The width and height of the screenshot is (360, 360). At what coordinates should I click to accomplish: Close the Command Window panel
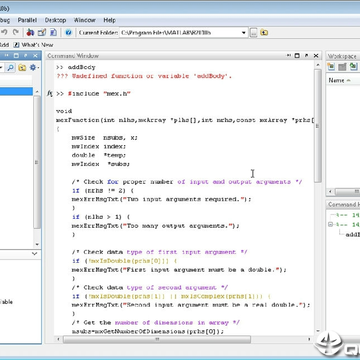pyautogui.click(x=316, y=56)
